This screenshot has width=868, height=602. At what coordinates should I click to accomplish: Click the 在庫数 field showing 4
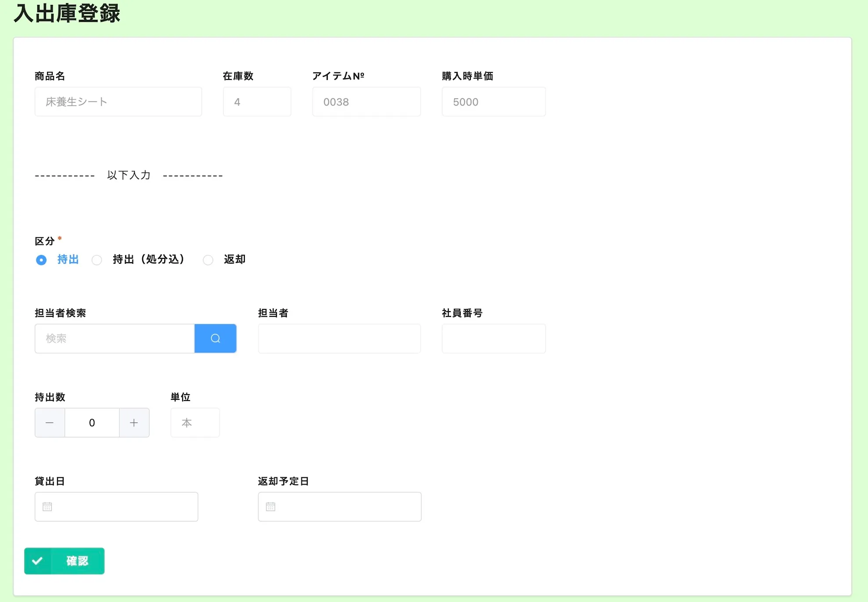tap(257, 102)
